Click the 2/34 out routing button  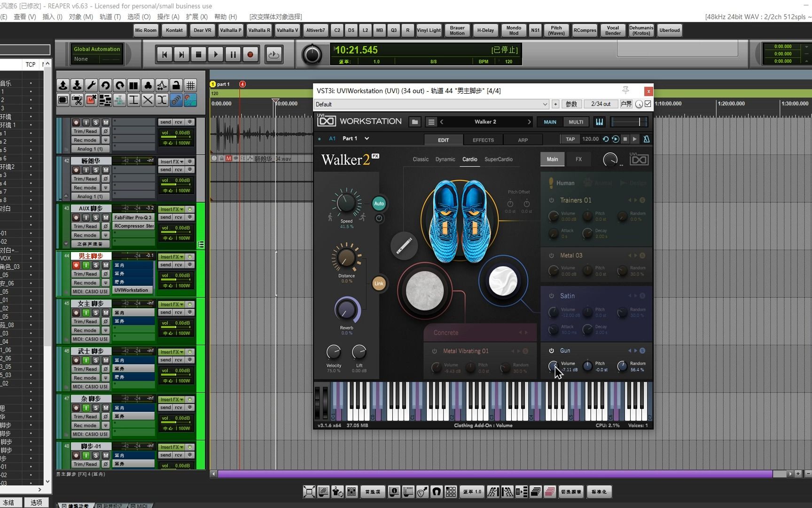click(x=601, y=104)
